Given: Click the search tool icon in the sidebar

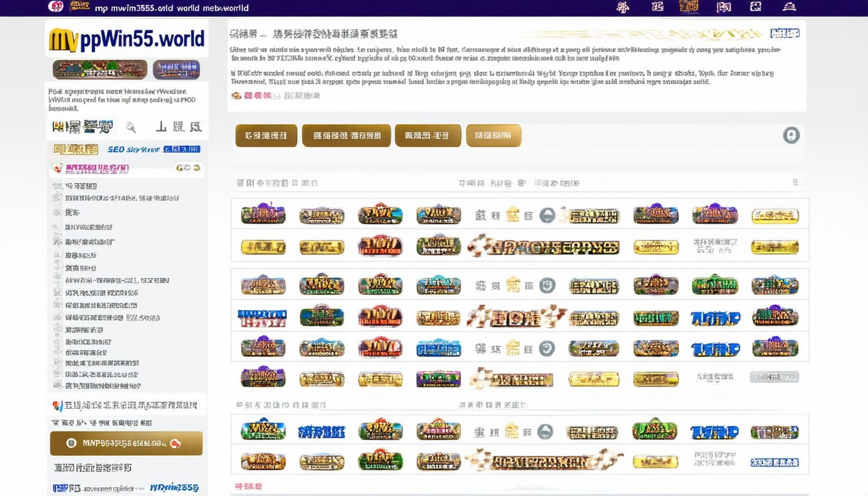Looking at the screenshot, I should click(131, 127).
